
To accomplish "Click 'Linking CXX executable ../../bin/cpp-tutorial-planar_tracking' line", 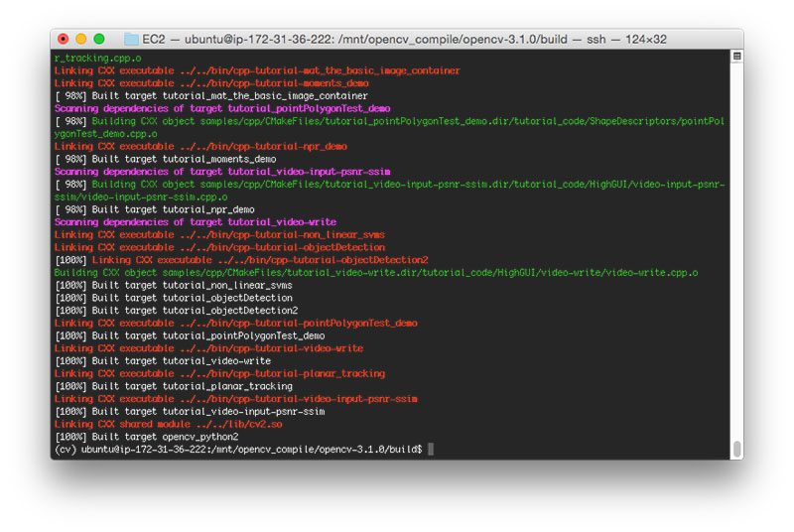I will [219, 373].
